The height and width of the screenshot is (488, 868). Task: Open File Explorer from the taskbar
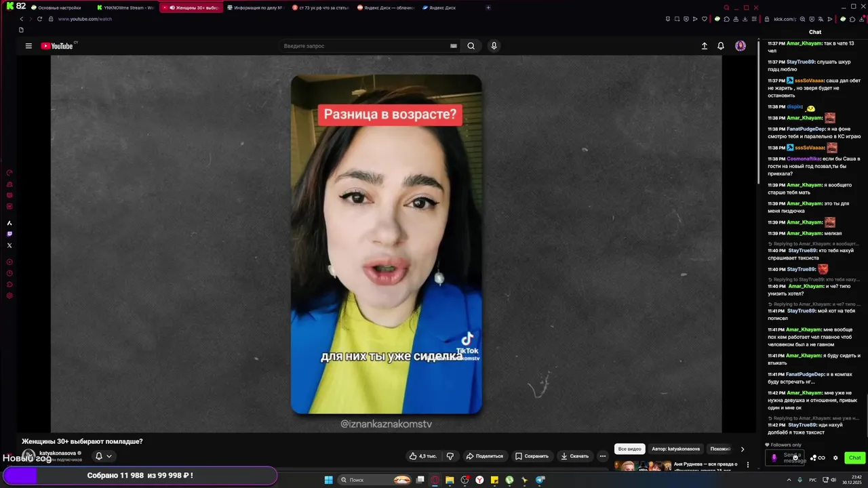450,480
